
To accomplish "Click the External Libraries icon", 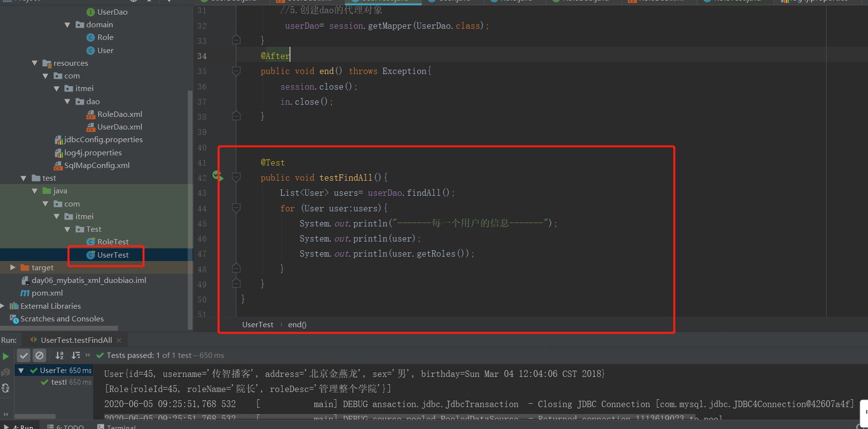I will 14,306.
